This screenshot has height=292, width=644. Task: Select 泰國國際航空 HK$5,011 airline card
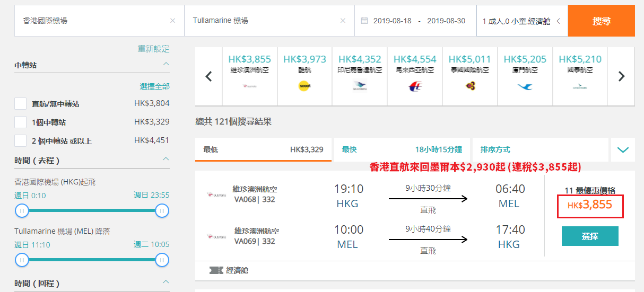[x=470, y=76]
